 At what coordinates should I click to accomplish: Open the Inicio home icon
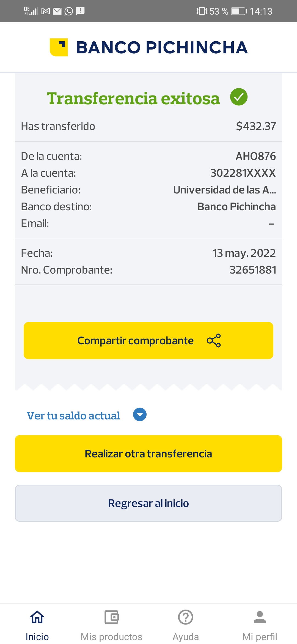coord(37,617)
